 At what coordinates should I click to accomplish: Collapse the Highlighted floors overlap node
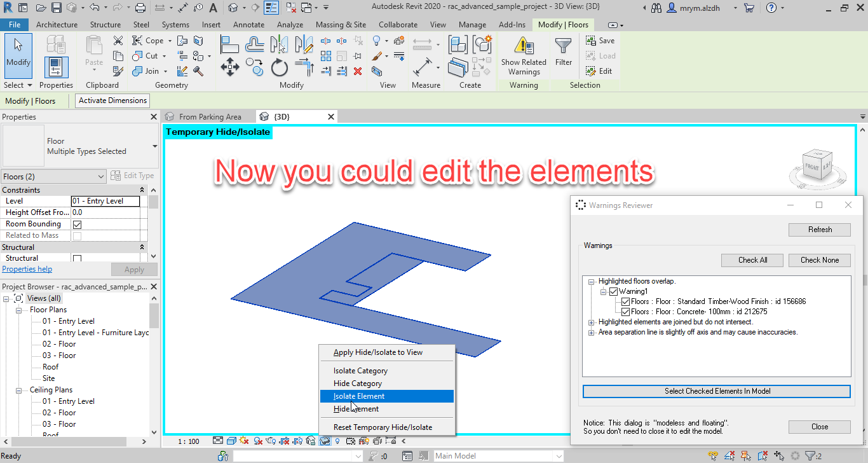coord(592,281)
